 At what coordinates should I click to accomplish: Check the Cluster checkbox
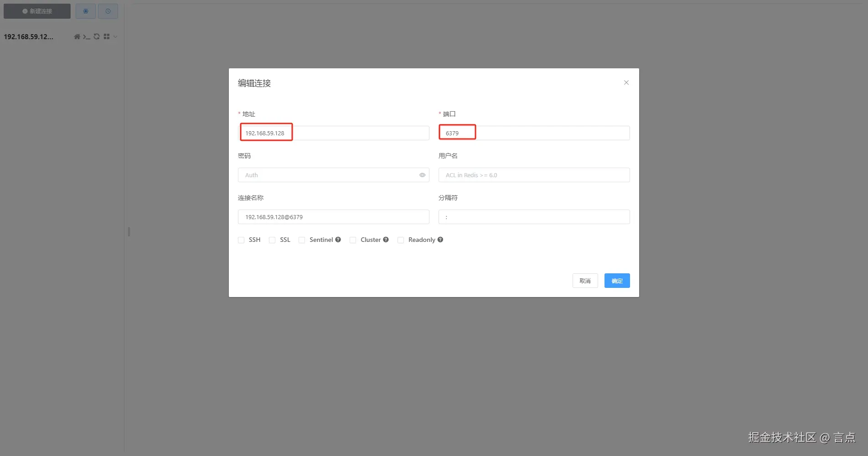(x=353, y=240)
